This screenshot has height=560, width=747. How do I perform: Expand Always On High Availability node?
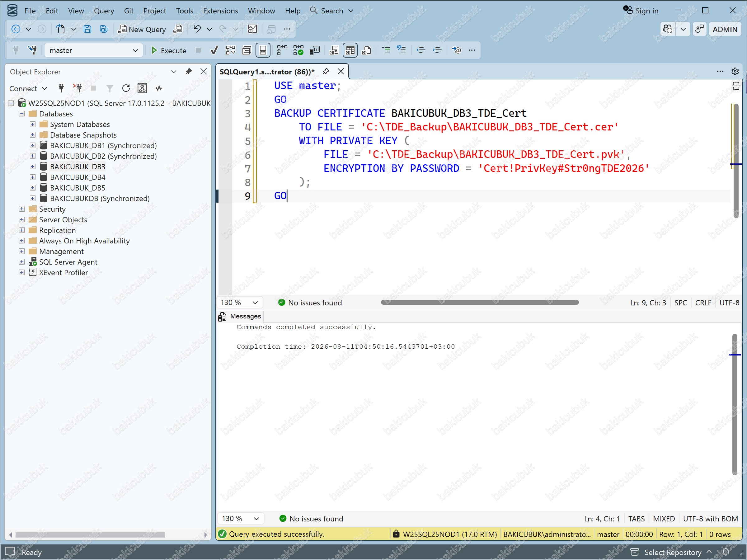22,241
